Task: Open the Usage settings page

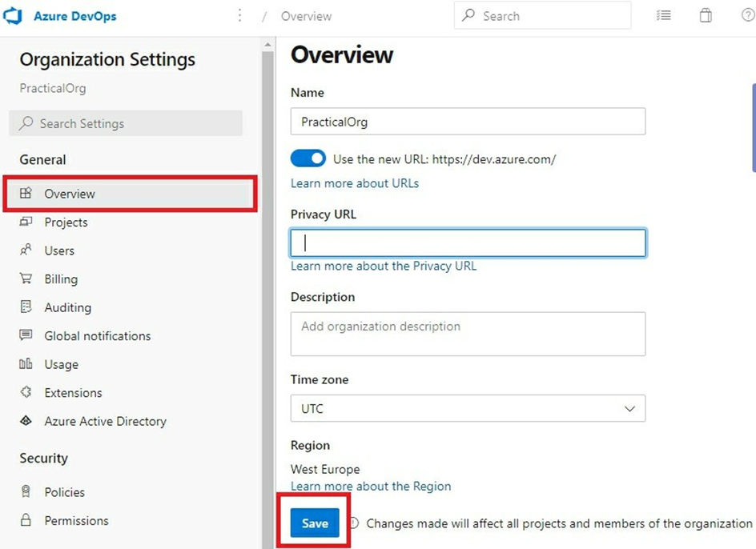Action: [61, 364]
